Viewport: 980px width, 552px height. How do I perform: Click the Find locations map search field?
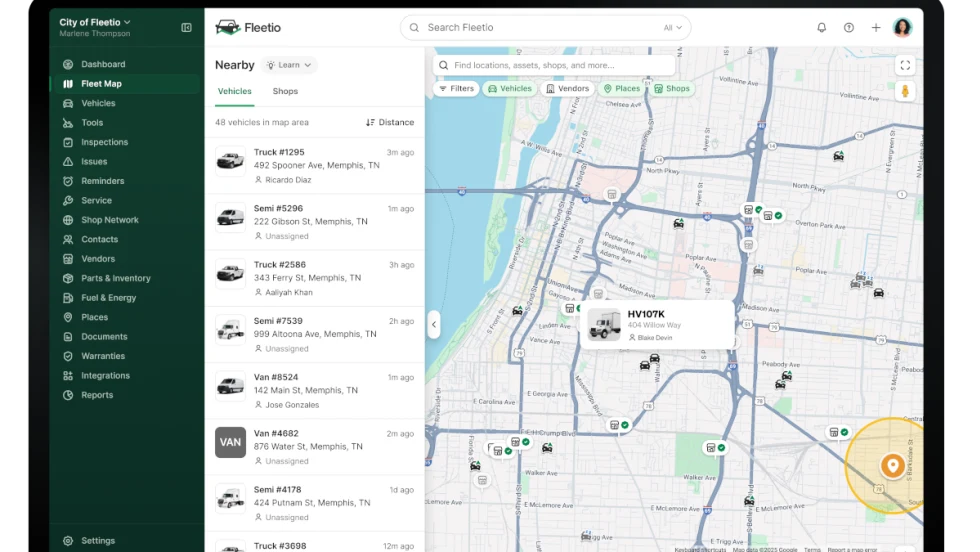pos(554,65)
